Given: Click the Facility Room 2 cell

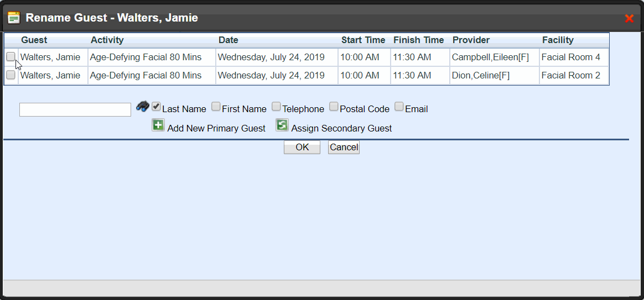Looking at the screenshot, I should coord(570,75).
